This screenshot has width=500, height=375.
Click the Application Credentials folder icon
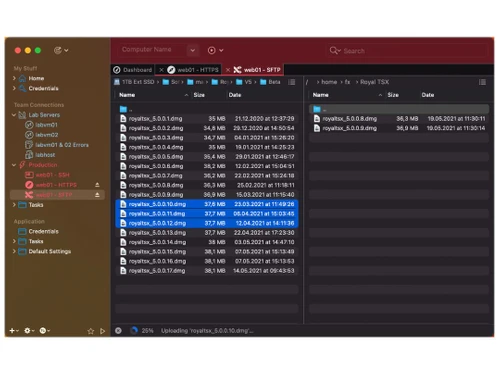(x=22, y=231)
